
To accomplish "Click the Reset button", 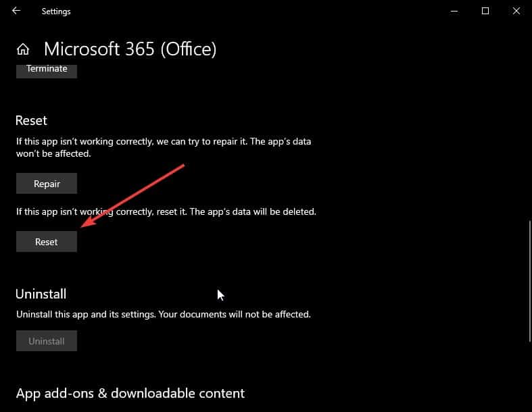I will (x=47, y=241).
